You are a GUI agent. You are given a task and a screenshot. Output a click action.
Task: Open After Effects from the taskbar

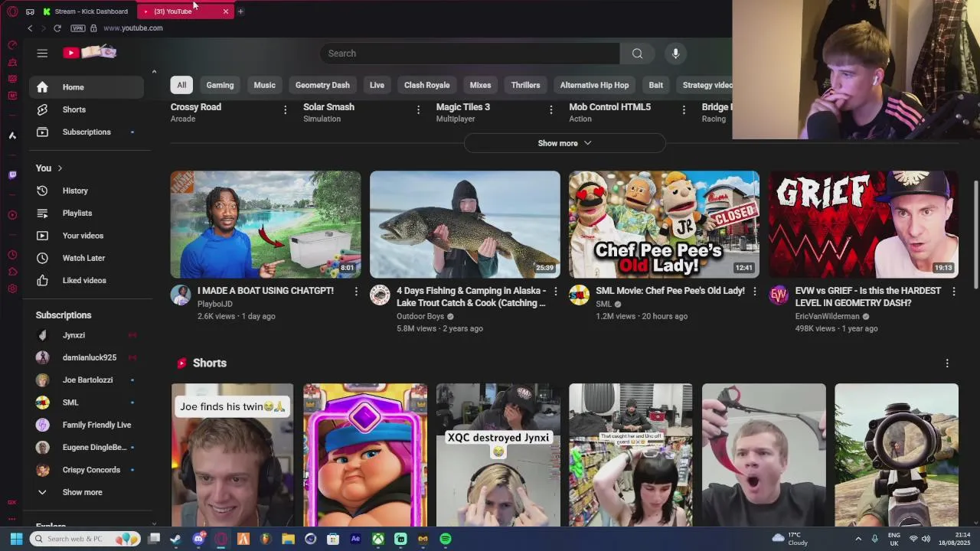click(x=355, y=539)
